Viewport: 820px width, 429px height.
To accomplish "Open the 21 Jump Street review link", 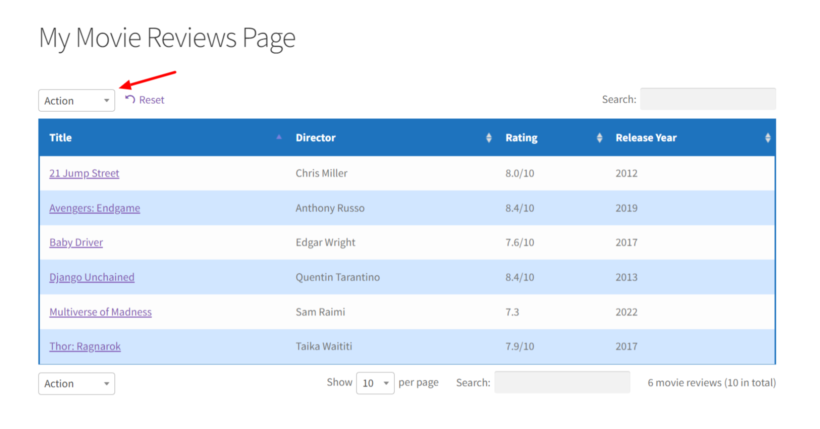I will coord(84,173).
